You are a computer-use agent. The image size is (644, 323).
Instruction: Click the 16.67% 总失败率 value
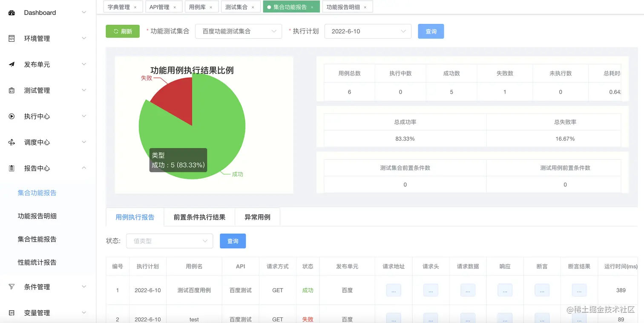565,139
